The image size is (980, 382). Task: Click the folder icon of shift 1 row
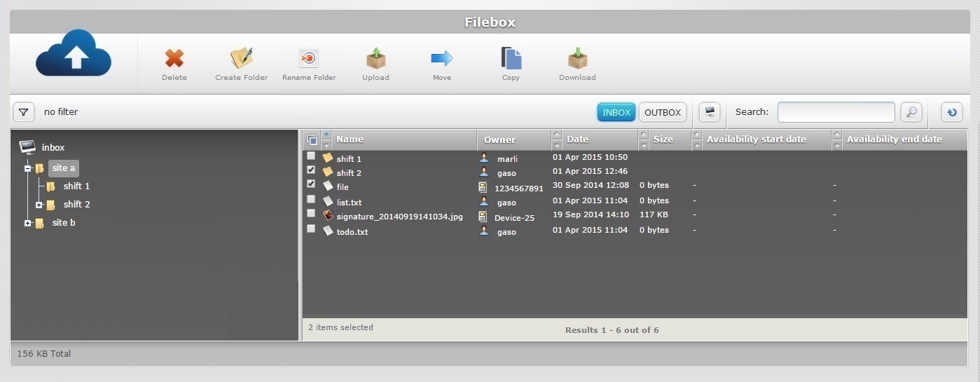coord(328,158)
